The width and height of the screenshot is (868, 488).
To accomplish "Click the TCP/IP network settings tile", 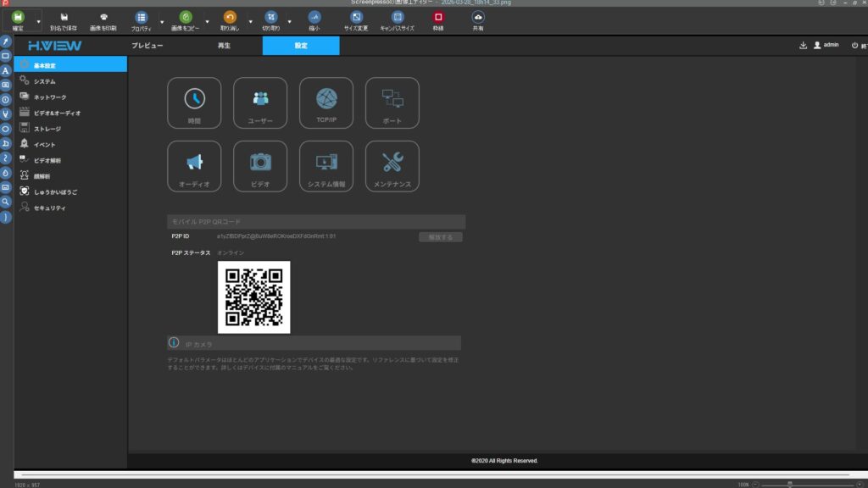I will [x=326, y=103].
